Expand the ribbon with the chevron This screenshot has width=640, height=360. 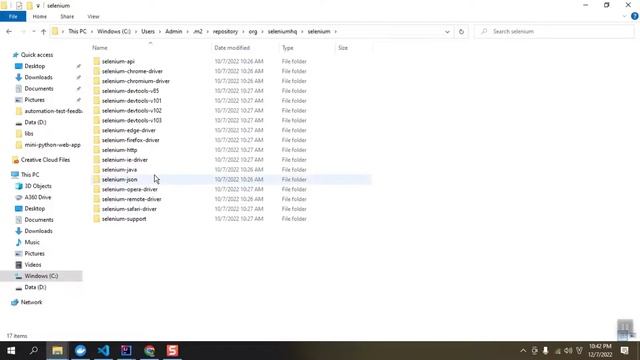coord(624,16)
